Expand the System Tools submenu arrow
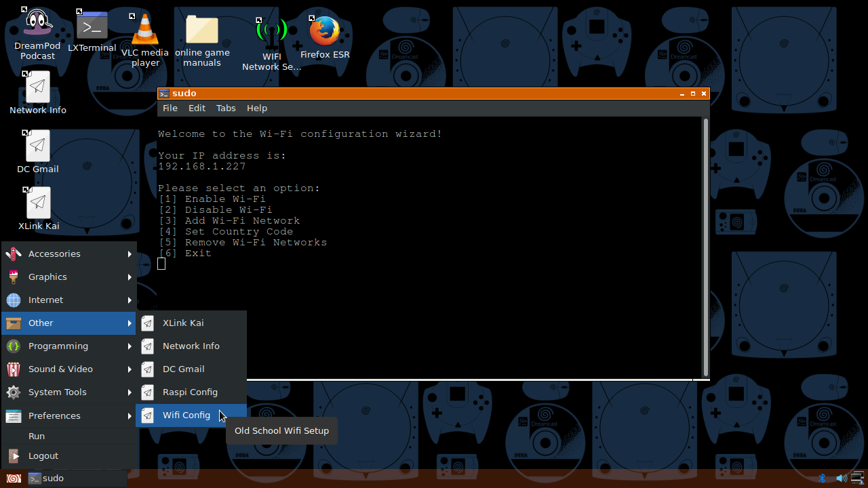This screenshot has width=868, height=488. coord(130,392)
